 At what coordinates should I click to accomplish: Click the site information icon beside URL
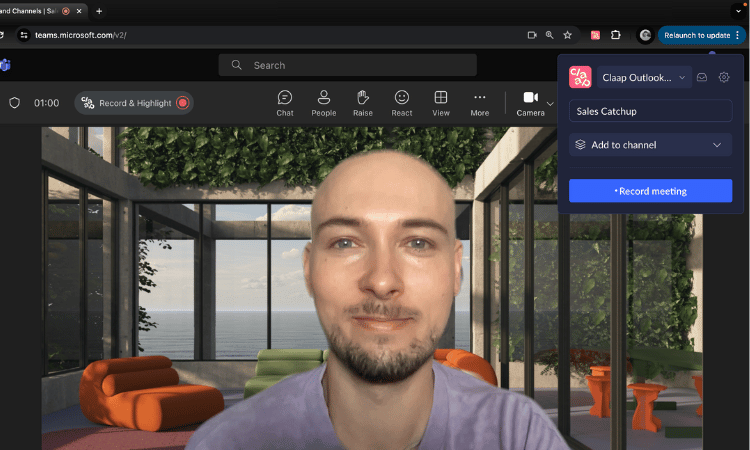click(23, 35)
